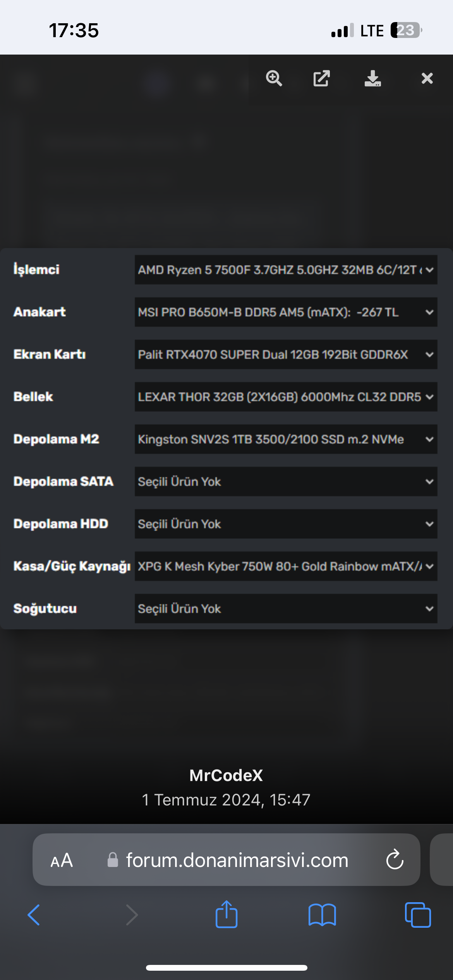453x980 pixels.
Task: Open the Kasa/Güç Kaynağı dropdown
Action: (x=286, y=566)
